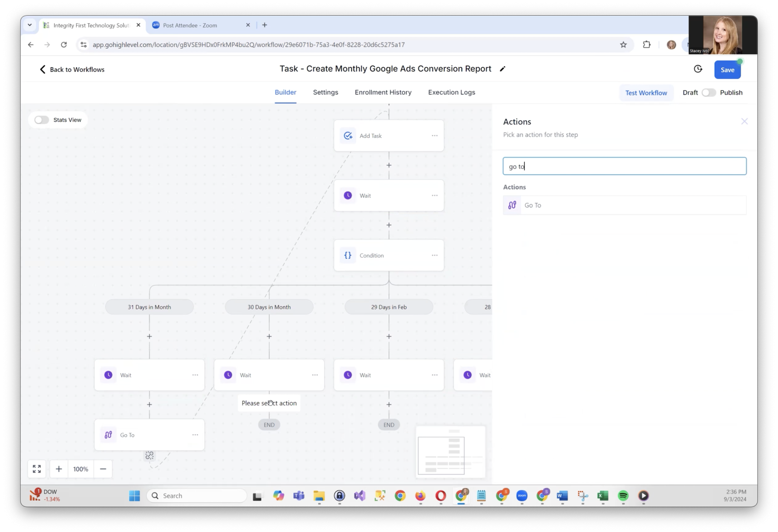The image size is (778, 532).
Task: Click the Go To node icon on canvas
Action: click(108, 434)
